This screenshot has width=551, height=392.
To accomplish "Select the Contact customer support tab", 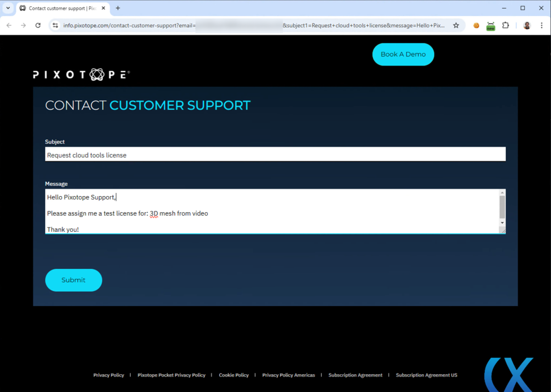I will (62, 8).
